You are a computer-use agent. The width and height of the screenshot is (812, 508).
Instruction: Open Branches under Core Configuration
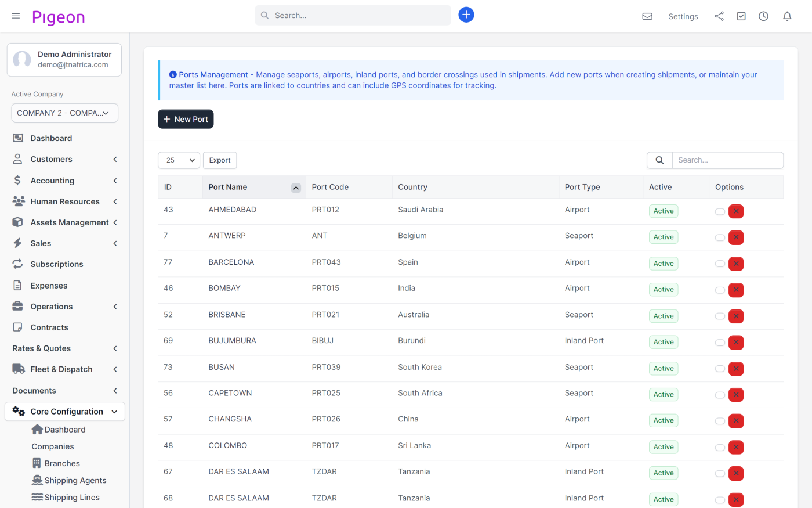click(56, 463)
